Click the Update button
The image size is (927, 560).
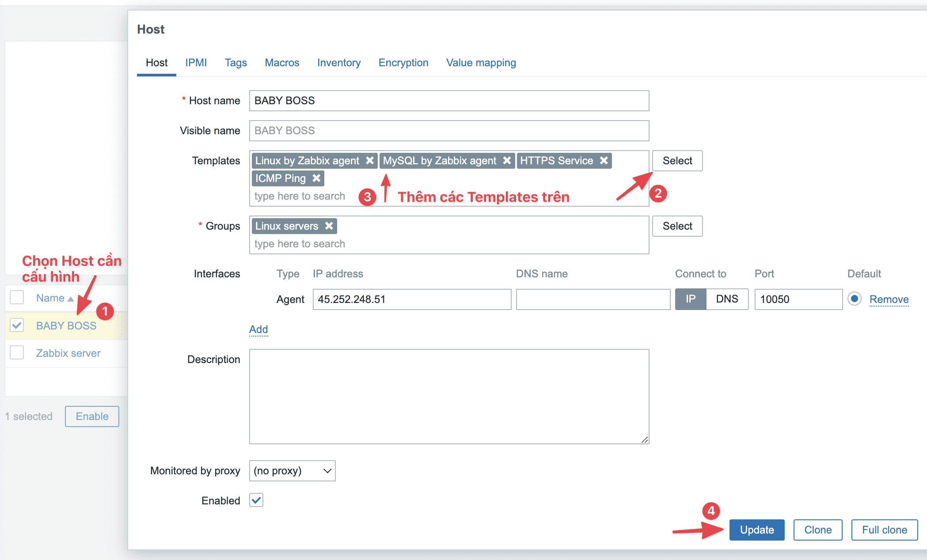[x=757, y=530]
